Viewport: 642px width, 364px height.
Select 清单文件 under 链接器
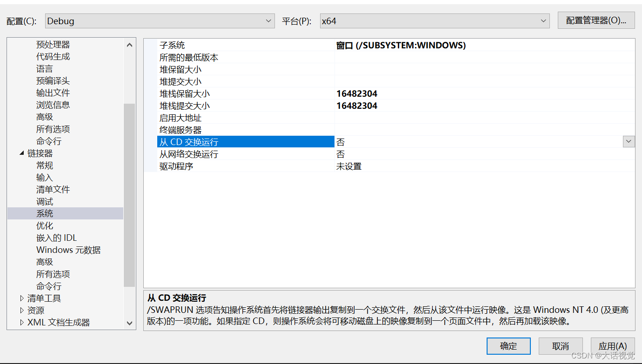click(x=53, y=190)
